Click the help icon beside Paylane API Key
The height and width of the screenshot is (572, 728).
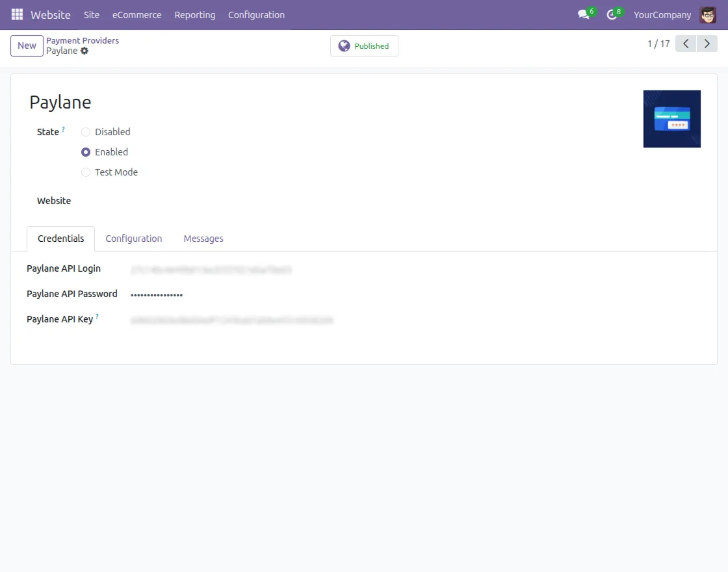pos(96,315)
